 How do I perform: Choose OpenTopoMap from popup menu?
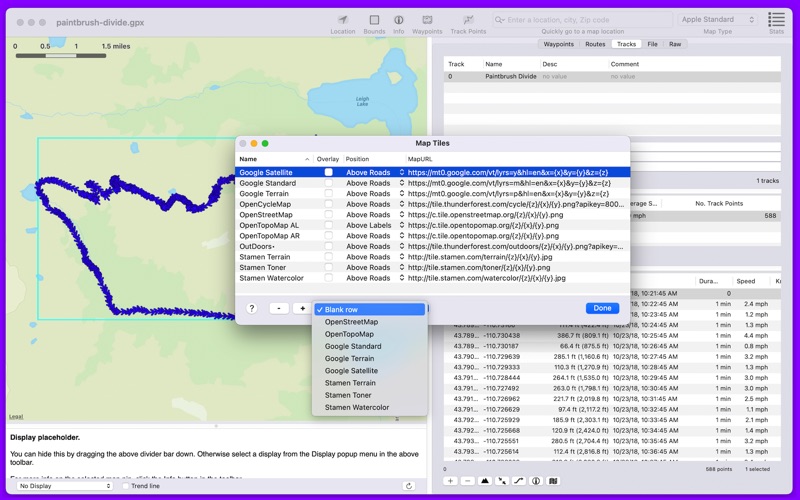coord(370,334)
